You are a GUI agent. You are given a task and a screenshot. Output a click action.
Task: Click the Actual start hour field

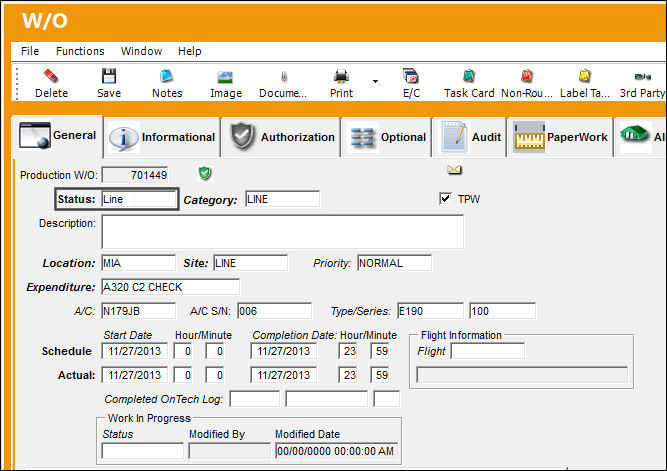point(183,375)
